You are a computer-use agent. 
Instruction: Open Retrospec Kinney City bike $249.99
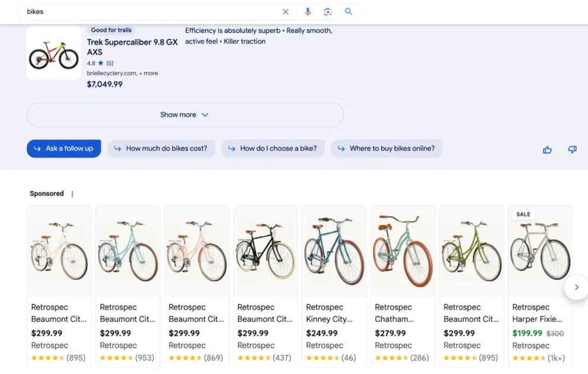pos(334,285)
